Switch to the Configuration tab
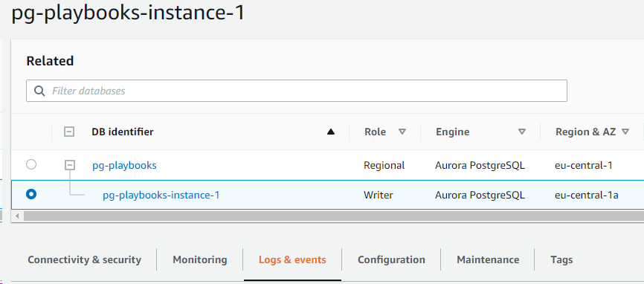Image resolution: width=644 pixels, height=284 pixels. [x=391, y=259]
